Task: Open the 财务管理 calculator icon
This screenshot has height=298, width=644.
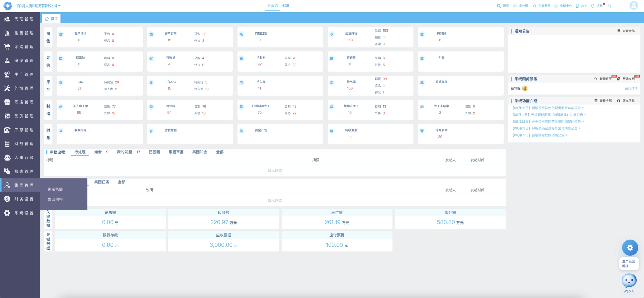Action: click(x=7, y=144)
